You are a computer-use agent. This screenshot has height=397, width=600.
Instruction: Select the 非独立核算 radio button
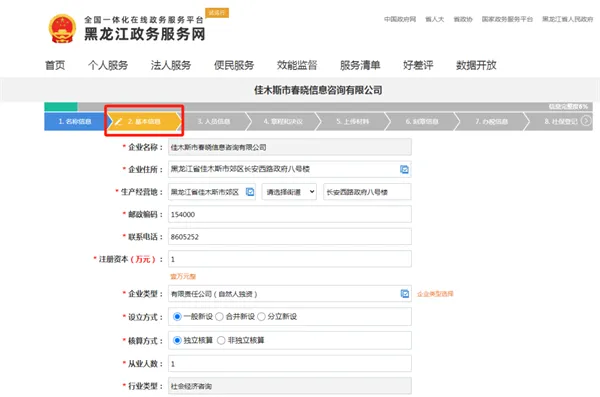pyautogui.click(x=221, y=340)
